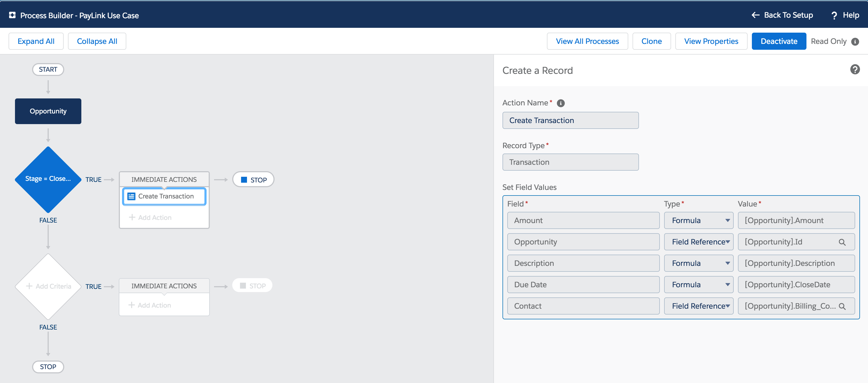
Task: Open the Opportunity row Type dropdown
Action: coord(699,242)
